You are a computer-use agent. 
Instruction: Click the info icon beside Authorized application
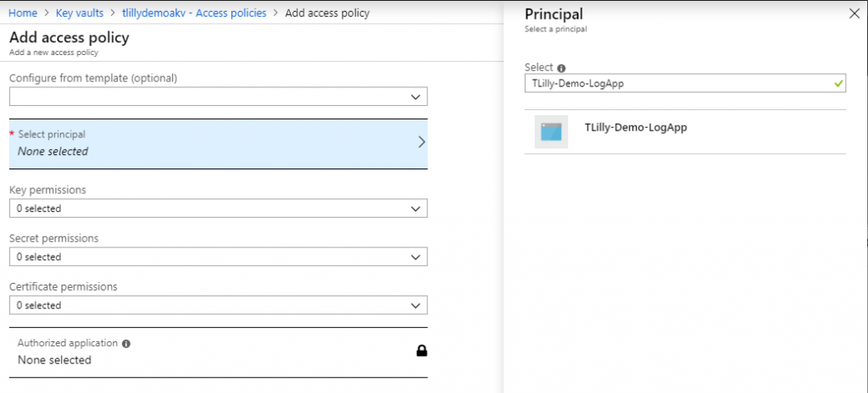click(125, 344)
